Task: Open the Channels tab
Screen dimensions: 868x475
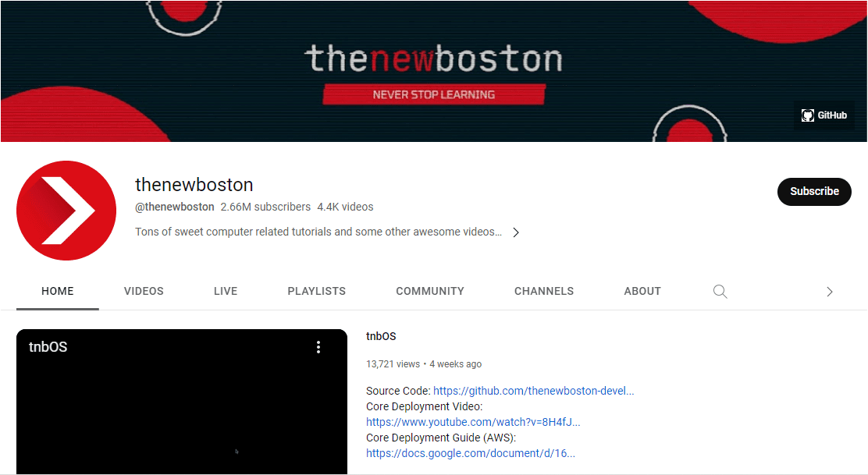Action: (x=543, y=291)
